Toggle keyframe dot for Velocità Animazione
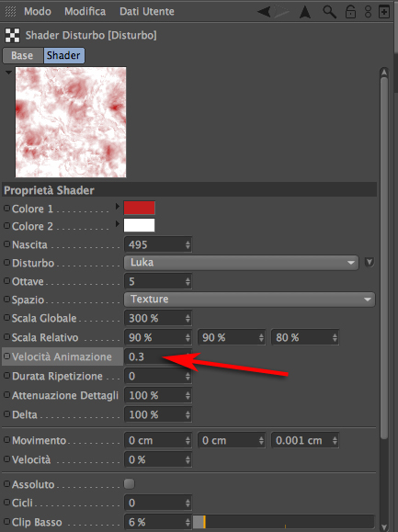The image size is (398, 532). pos(6,357)
